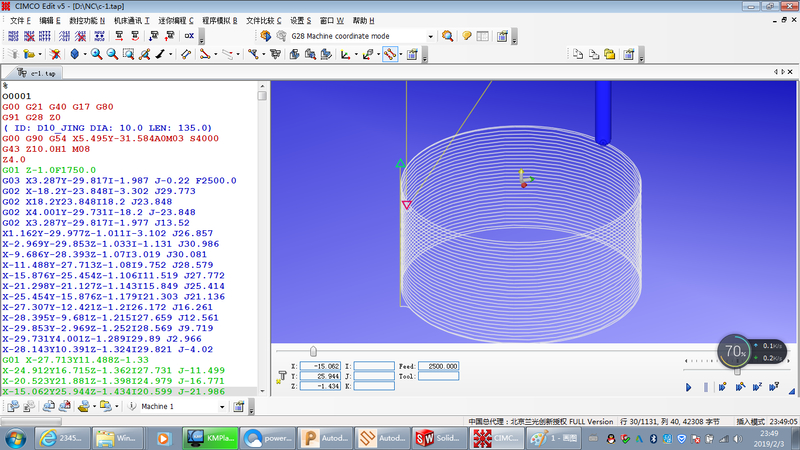Click the line G43 Z10.0H1 M08
This screenshot has height=450, width=800.
point(46,149)
